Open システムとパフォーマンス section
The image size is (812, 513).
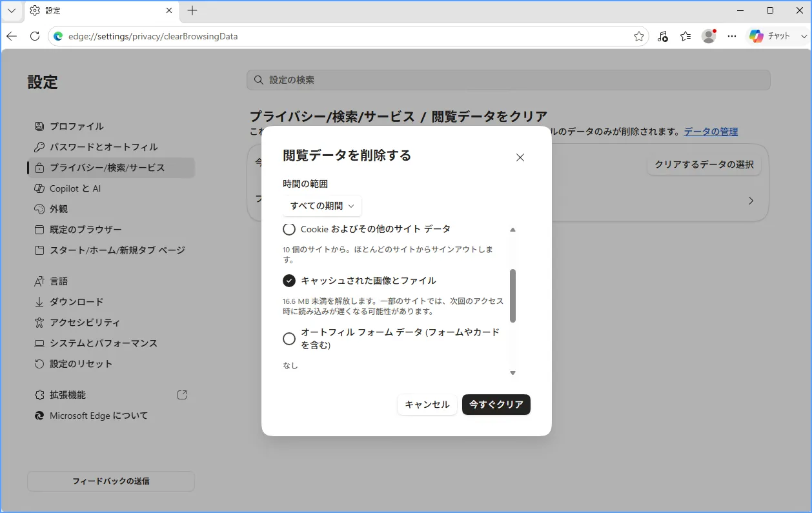pos(110,343)
